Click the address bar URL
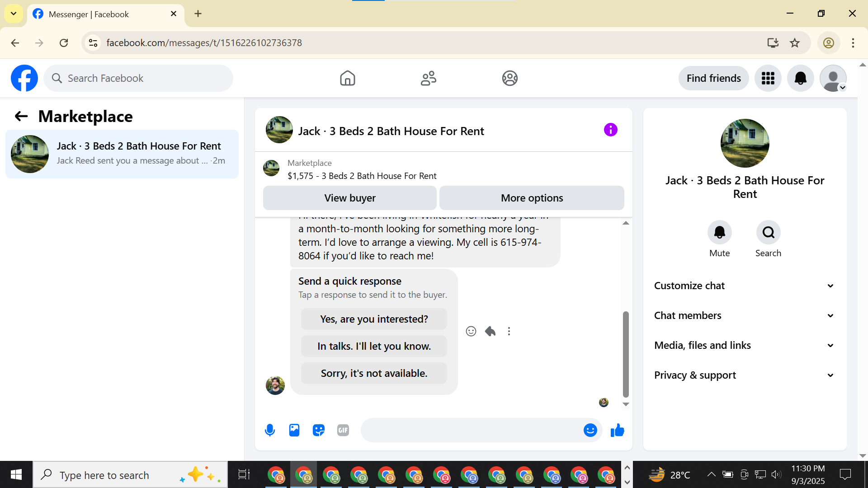 tap(204, 43)
